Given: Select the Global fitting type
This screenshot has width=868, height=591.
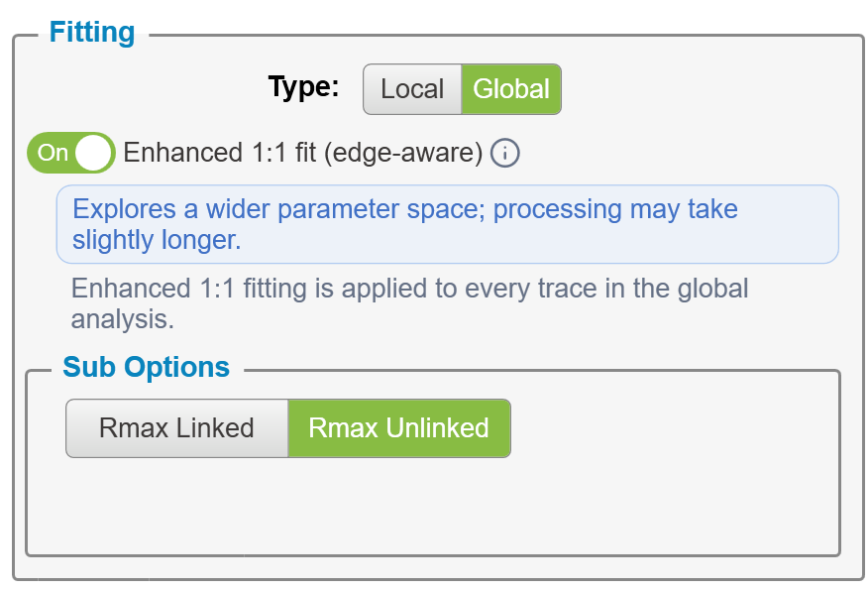Looking at the screenshot, I should [x=511, y=89].
